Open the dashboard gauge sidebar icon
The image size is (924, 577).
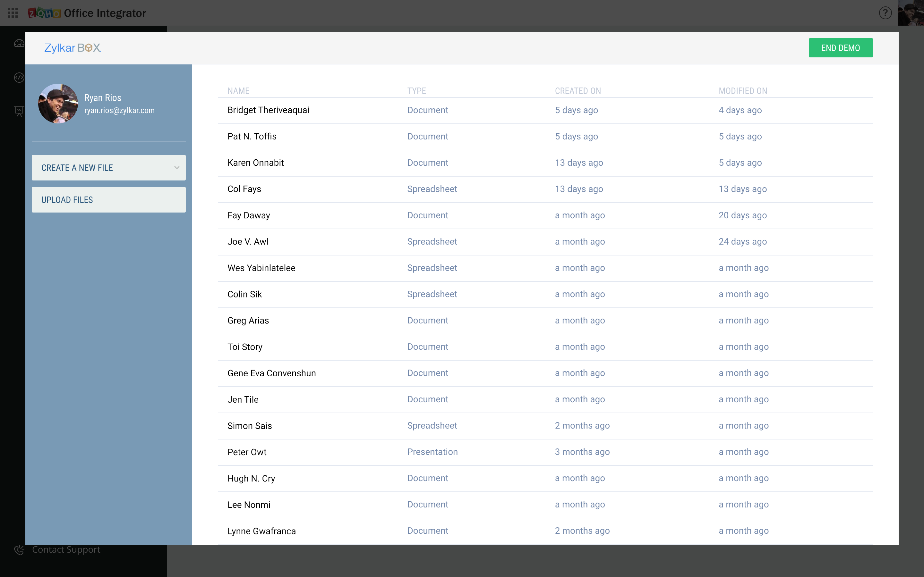(19, 44)
